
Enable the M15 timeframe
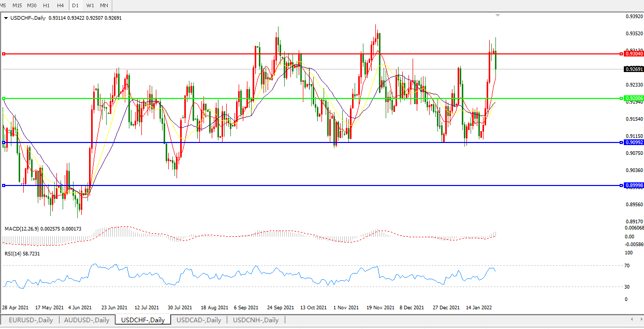(17, 5)
